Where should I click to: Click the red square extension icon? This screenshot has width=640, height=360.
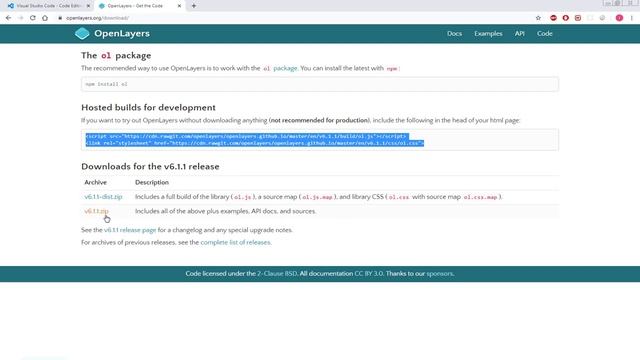[x=578, y=18]
